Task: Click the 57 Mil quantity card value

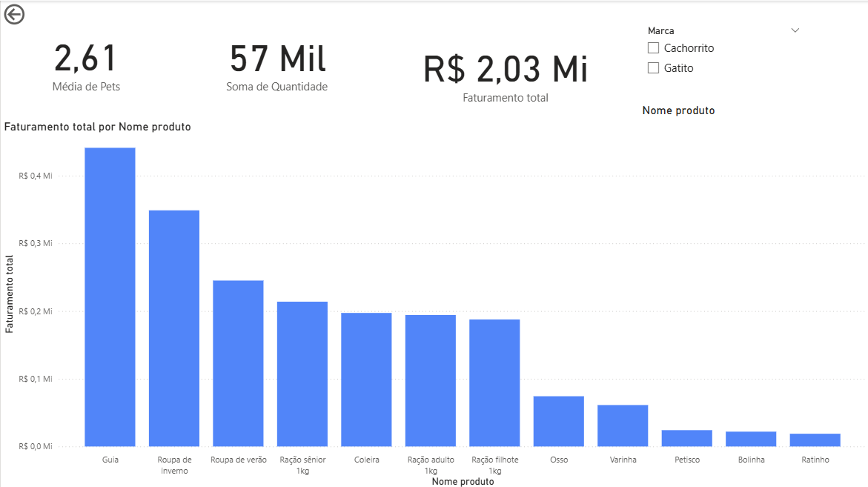Action: (x=278, y=59)
